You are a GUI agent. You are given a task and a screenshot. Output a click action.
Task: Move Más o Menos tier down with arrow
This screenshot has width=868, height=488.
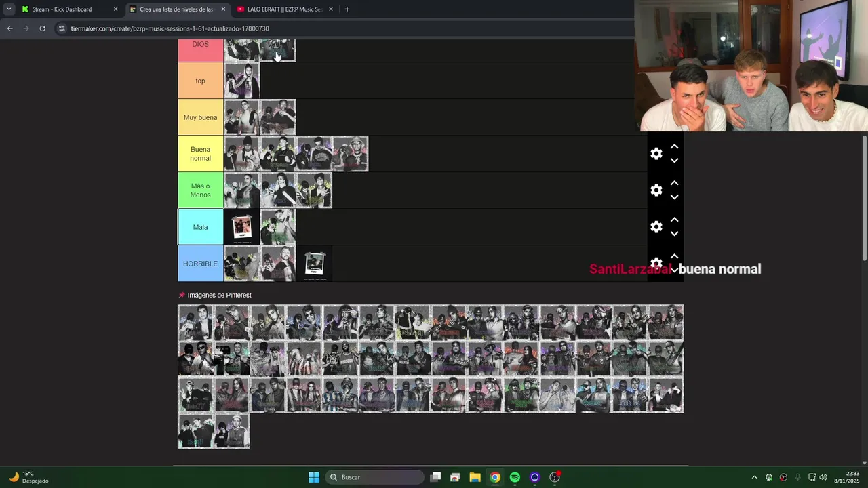(674, 197)
